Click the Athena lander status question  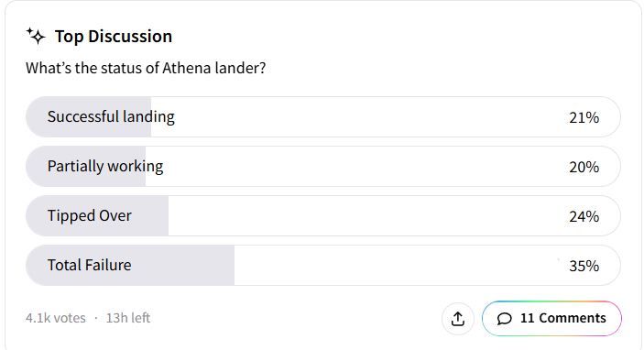point(146,68)
